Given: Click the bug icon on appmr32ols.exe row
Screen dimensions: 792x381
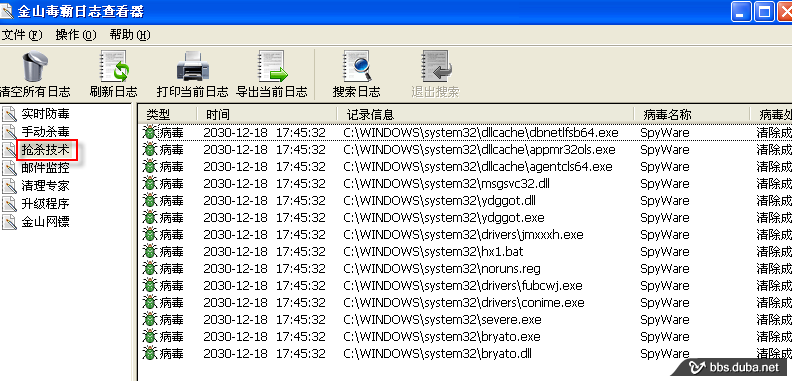Looking at the screenshot, I should 150,150.
